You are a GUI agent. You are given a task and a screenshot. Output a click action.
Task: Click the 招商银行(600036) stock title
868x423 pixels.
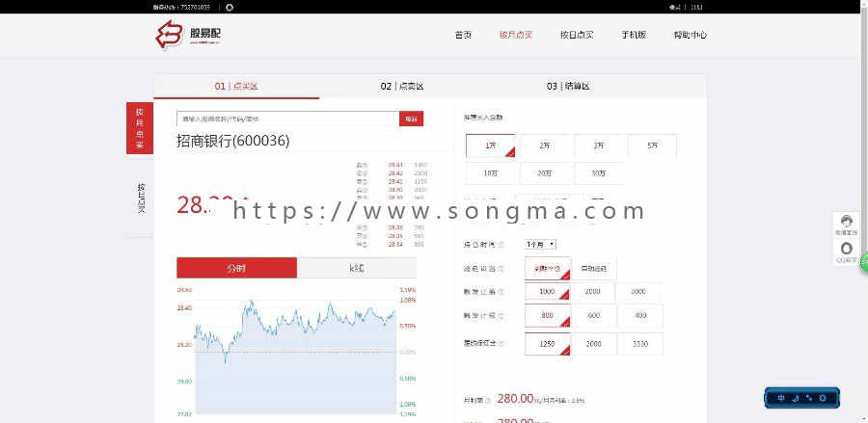coord(233,141)
